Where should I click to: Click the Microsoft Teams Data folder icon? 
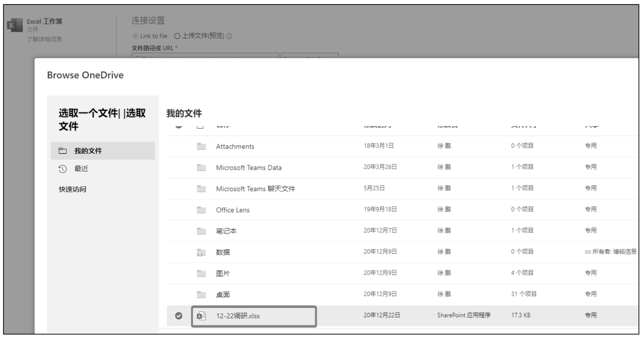point(201,167)
